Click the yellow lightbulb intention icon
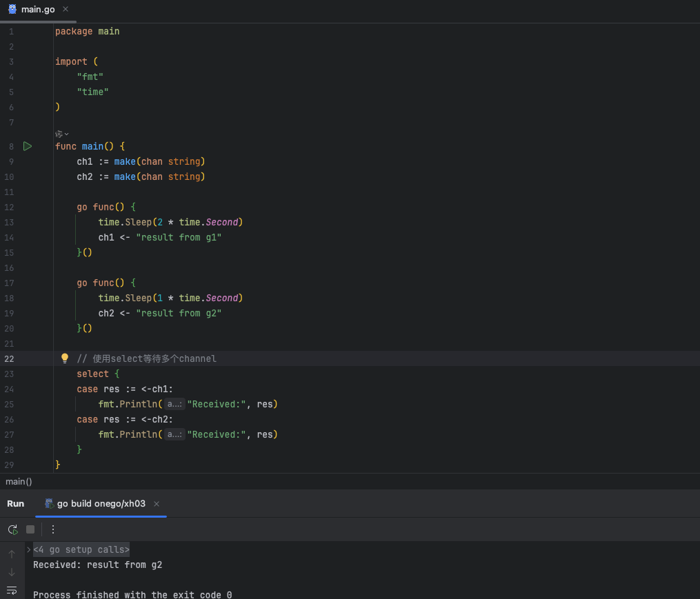This screenshot has width=700, height=599. click(x=65, y=358)
